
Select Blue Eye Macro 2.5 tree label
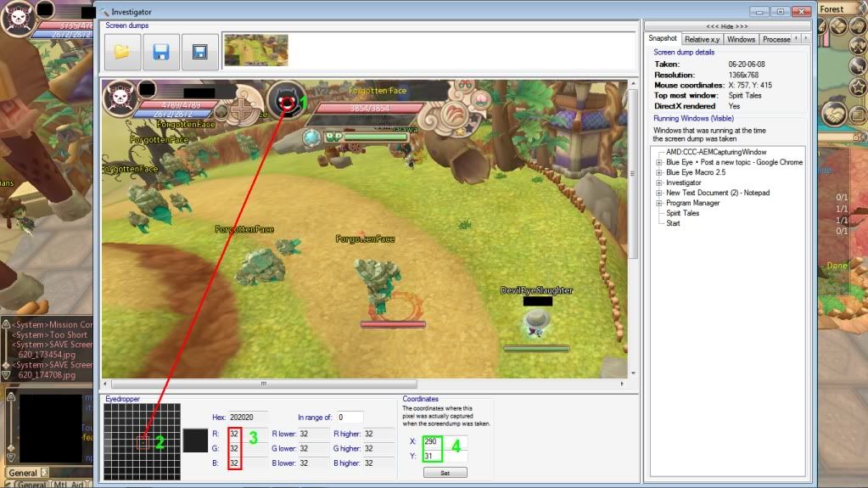coord(695,172)
